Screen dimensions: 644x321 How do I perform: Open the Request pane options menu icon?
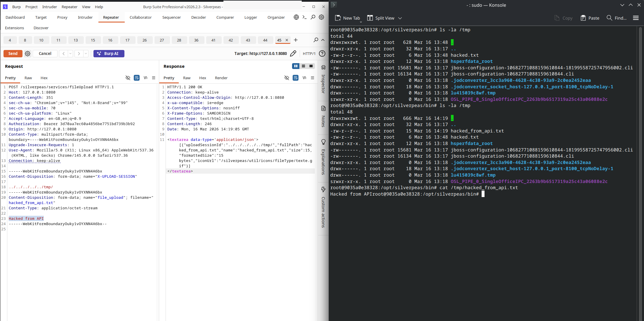(154, 78)
